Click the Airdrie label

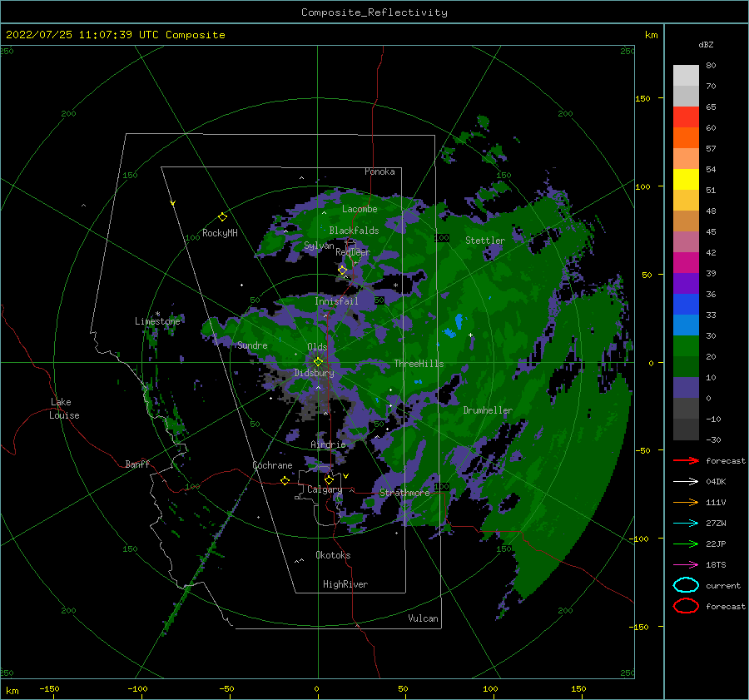coord(328,444)
